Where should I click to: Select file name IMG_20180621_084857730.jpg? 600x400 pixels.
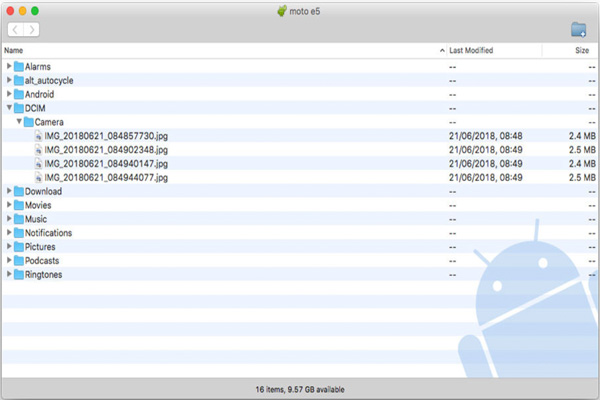pyautogui.click(x=106, y=136)
